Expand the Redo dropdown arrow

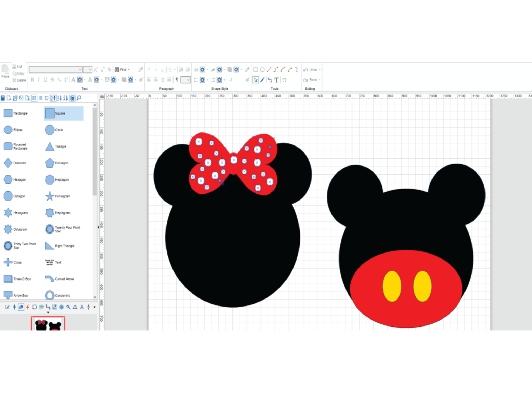(x=320, y=80)
